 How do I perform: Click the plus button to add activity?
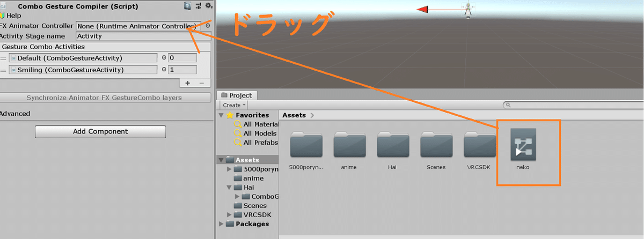click(187, 83)
